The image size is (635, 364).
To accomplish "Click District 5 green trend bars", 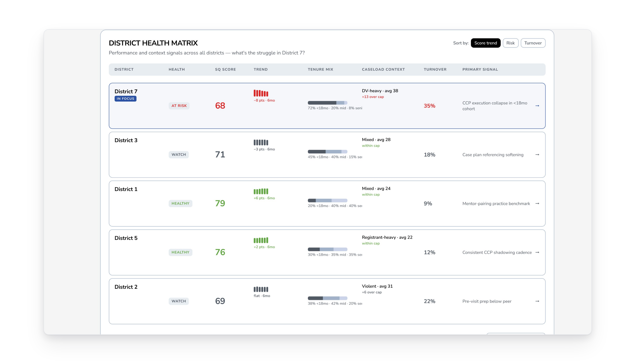I will [x=261, y=240].
